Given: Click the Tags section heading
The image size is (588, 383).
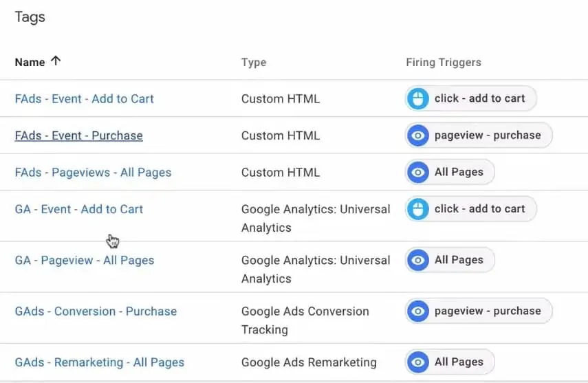Looking at the screenshot, I should click(30, 17).
